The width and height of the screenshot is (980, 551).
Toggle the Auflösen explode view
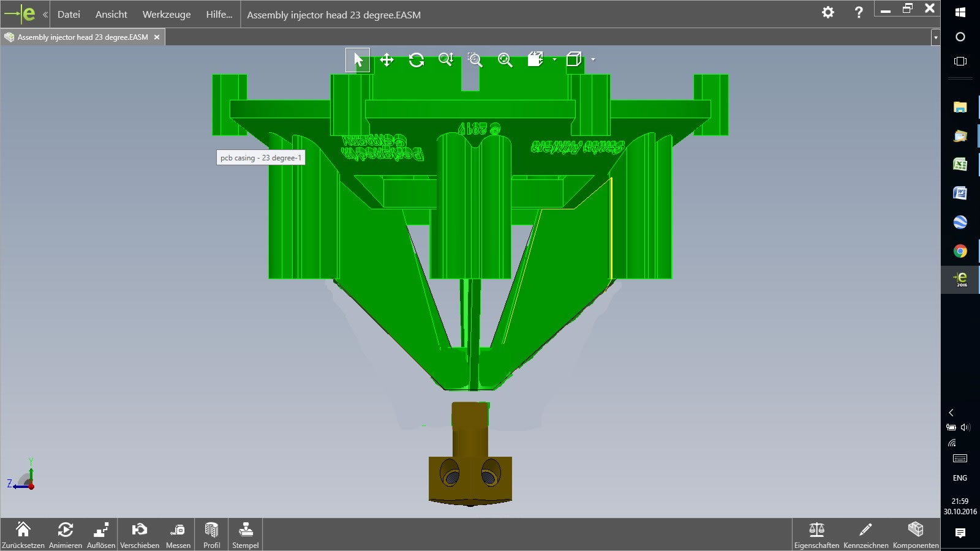101,534
